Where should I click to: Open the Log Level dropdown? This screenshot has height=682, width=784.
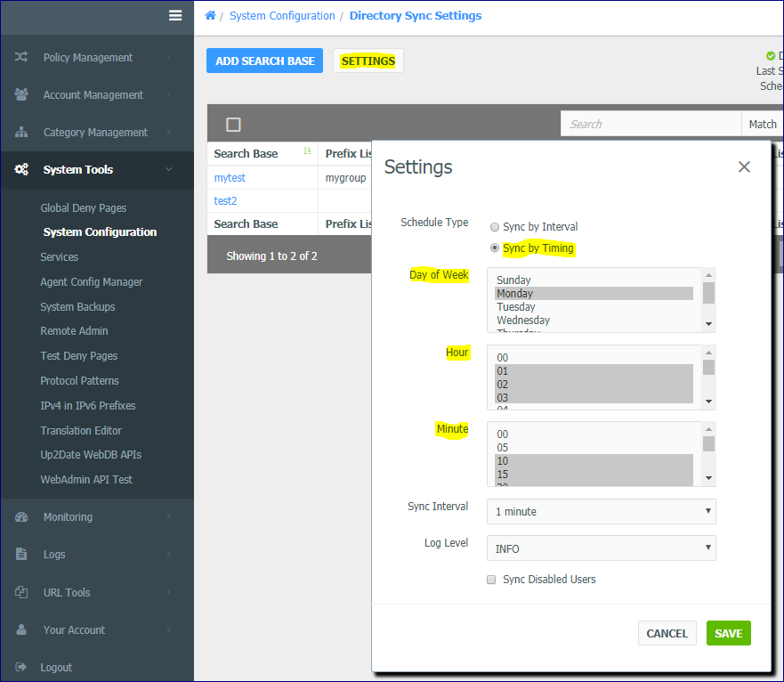601,548
